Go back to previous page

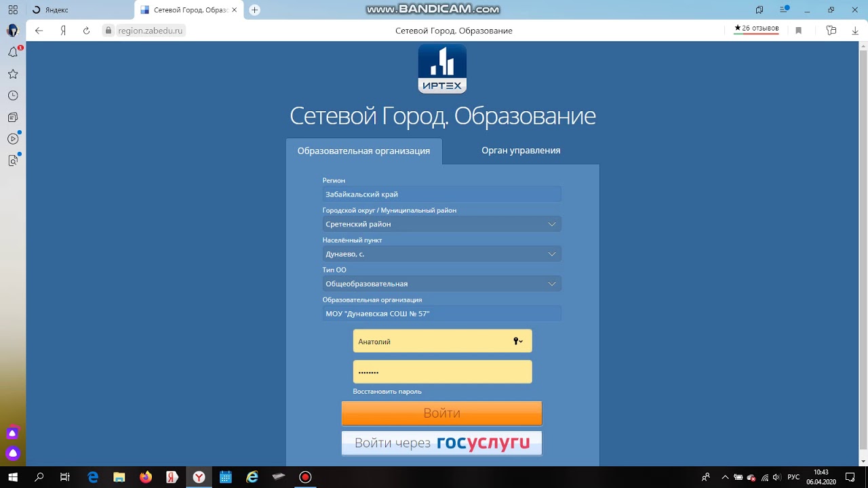(39, 30)
